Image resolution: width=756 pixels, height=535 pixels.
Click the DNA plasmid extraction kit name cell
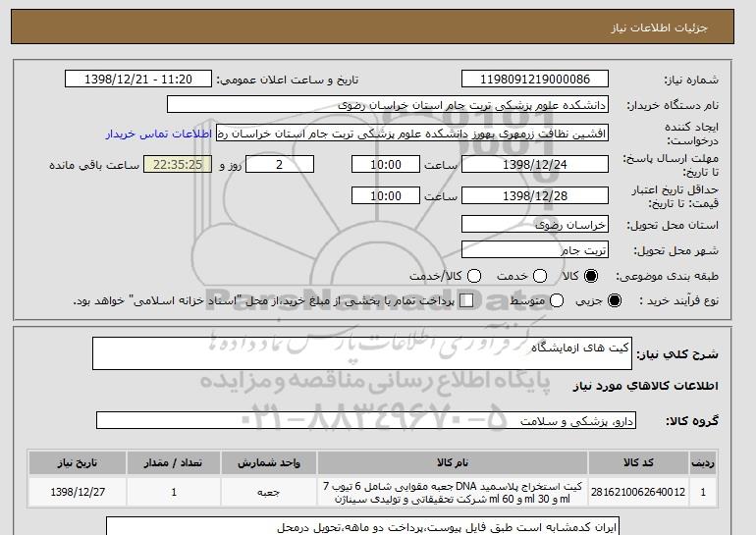coord(453,492)
